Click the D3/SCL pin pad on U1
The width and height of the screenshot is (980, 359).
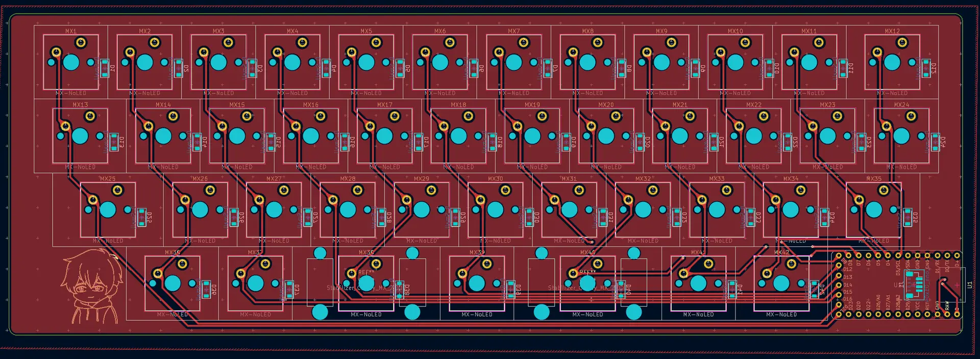(898, 255)
